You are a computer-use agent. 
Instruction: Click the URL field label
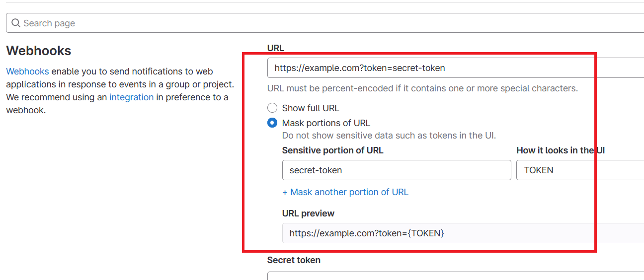point(275,48)
